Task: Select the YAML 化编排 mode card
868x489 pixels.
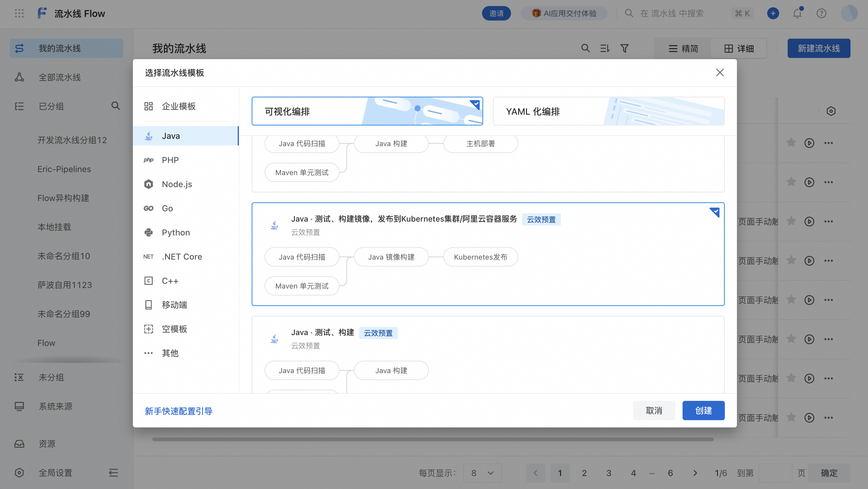Action: pos(609,111)
